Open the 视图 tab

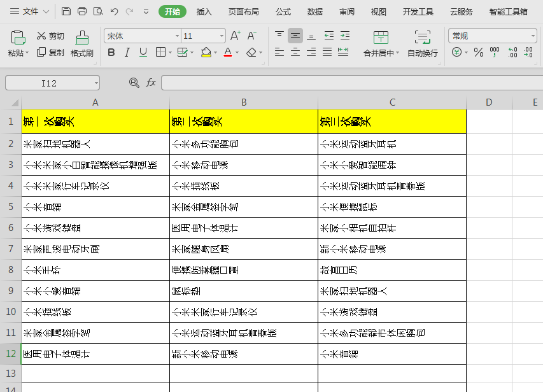point(379,12)
